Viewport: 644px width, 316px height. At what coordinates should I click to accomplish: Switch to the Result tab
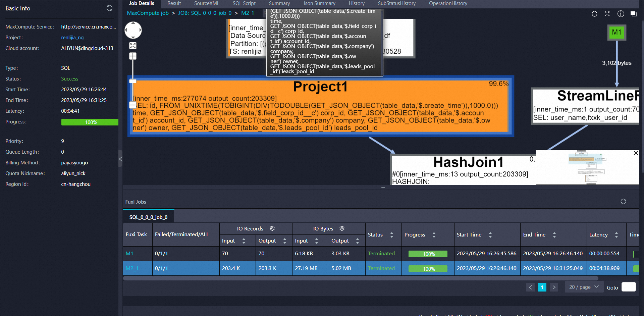[174, 3]
